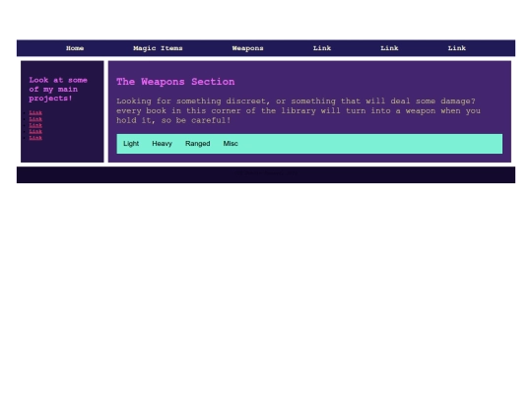532x399 pixels.
Task: Open the Weapons navigation link
Action: point(247,48)
